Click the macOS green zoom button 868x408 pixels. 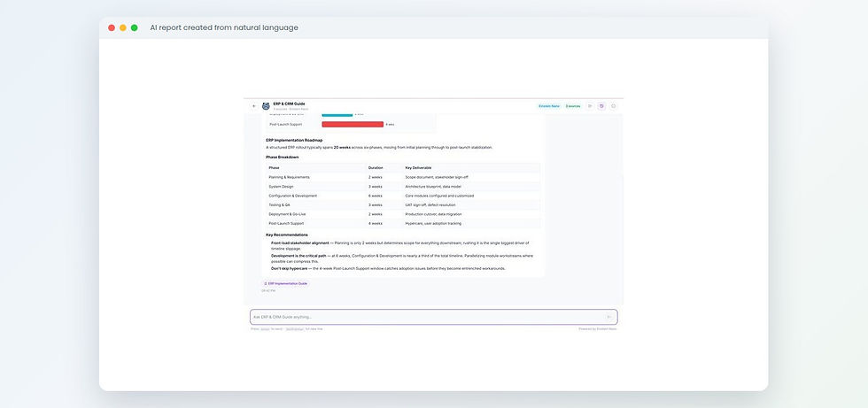tap(134, 27)
